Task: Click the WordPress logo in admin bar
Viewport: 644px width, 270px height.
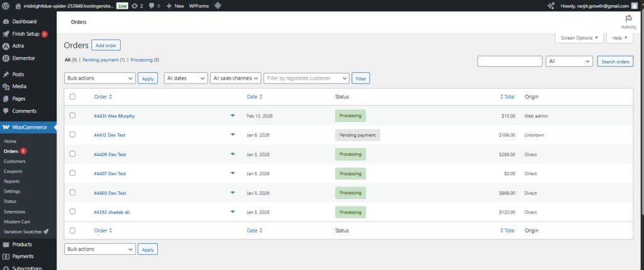Action: (x=6, y=6)
